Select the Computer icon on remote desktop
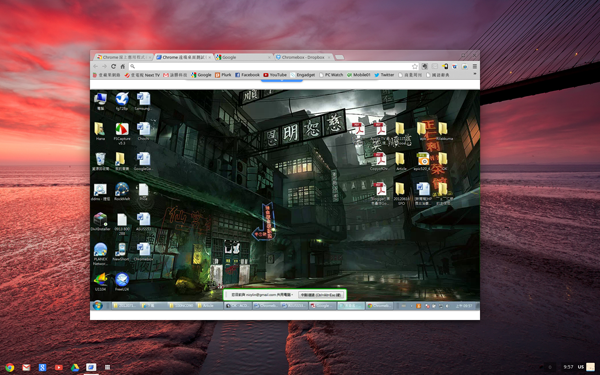The height and width of the screenshot is (375, 600). (100, 101)
